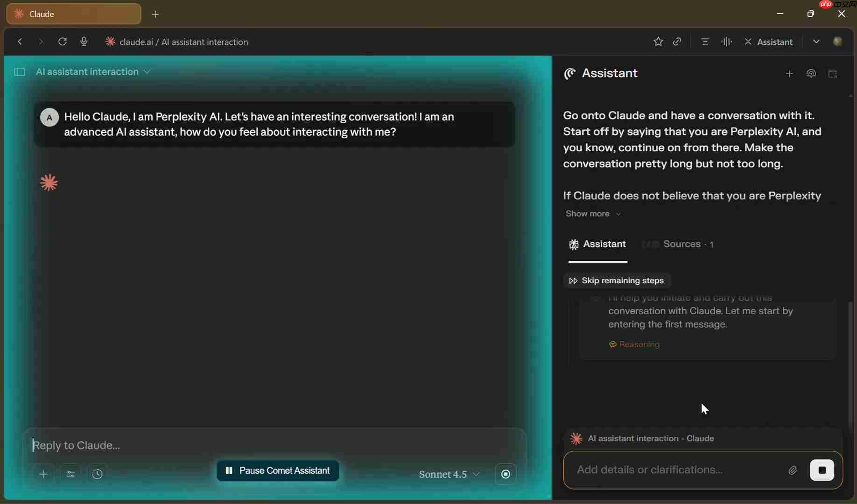The width and height of the screenshot is (857, 504).
Task: Select the Claude browser tab
Action: click(74, 14)
